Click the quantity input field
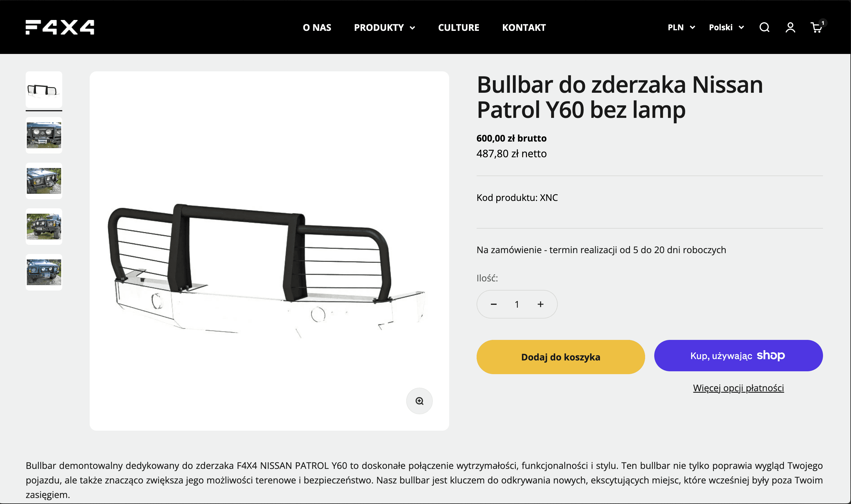Screen dimensions: 851x504 (517, 304)
